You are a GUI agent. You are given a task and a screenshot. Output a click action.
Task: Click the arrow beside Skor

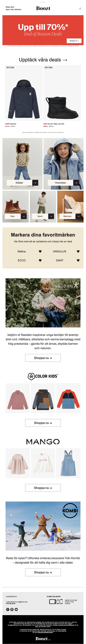pyautogui.click(x=24, y=216)
